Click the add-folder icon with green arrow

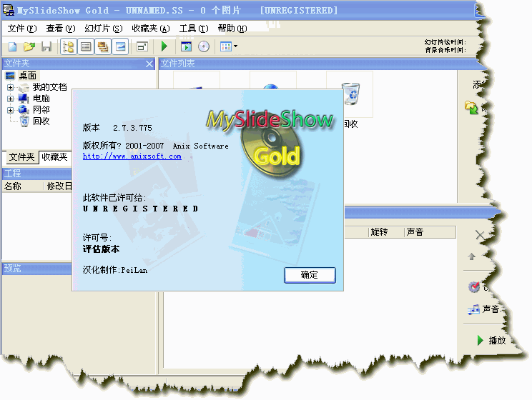471,107
